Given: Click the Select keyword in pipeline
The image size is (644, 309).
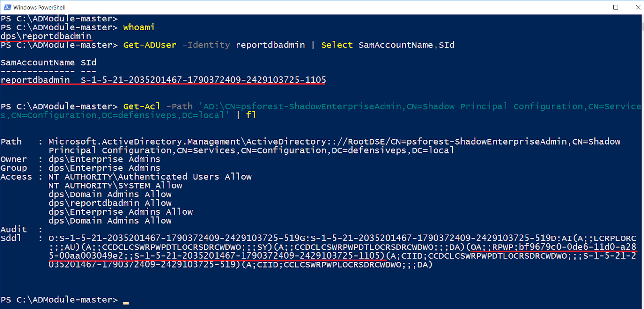Looking at the screenshot, I should [x=337, y=45].
